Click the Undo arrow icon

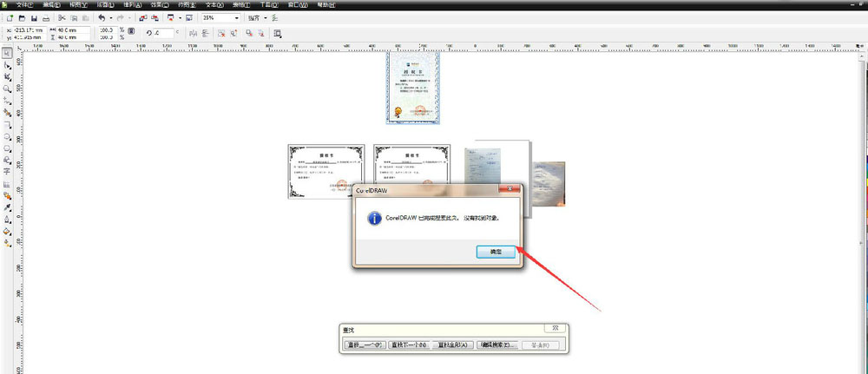101,17
